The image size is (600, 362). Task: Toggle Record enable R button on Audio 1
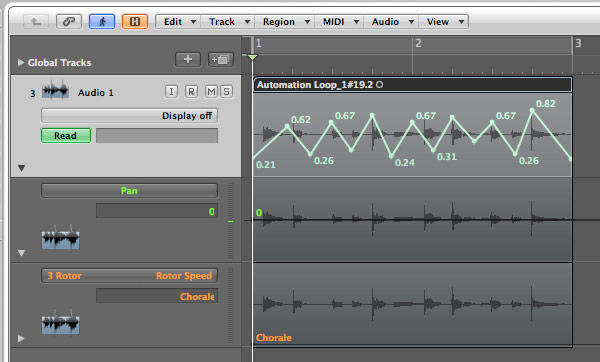click(191, 91)
